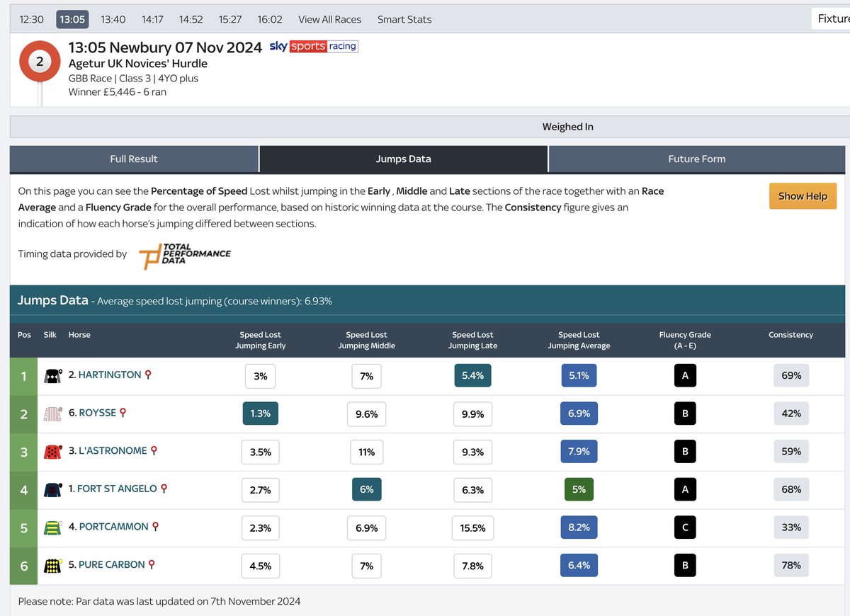Click the tracker pin icon beside HARTINGTON

coord(148,375)
